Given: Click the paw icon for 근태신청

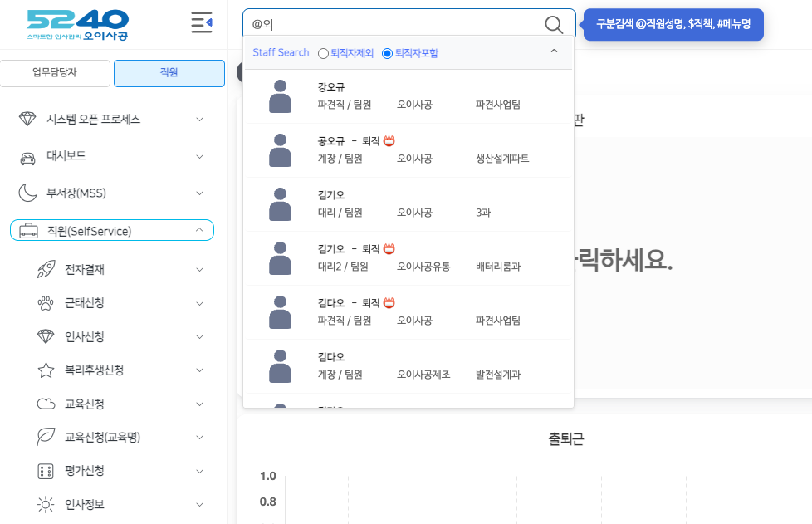Looking at the screenshot, I should 46,302.
